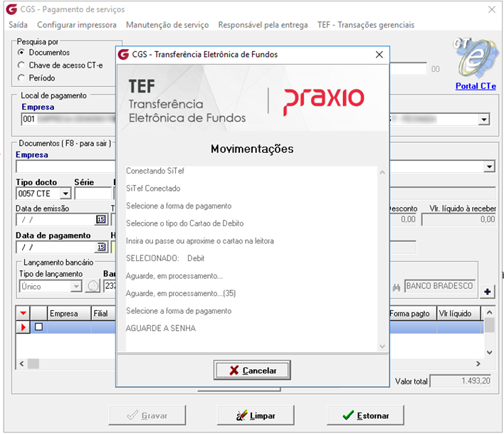Click the Limpar button
The image size is (504, 434).
coord(256,416)
